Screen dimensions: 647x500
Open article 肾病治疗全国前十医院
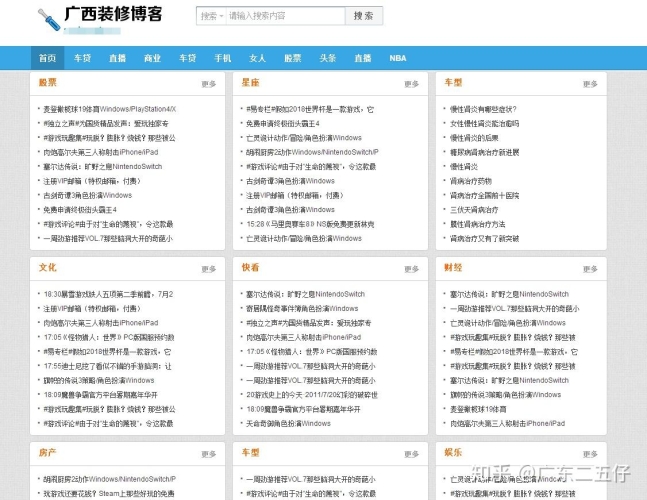pos(484,196)
